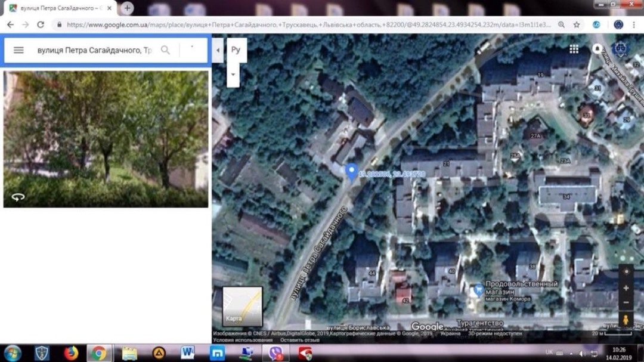Image resolution: width=644 pixels, height=362 pixels.
Task: Open the Google apps grid
Action: [574, 49]
